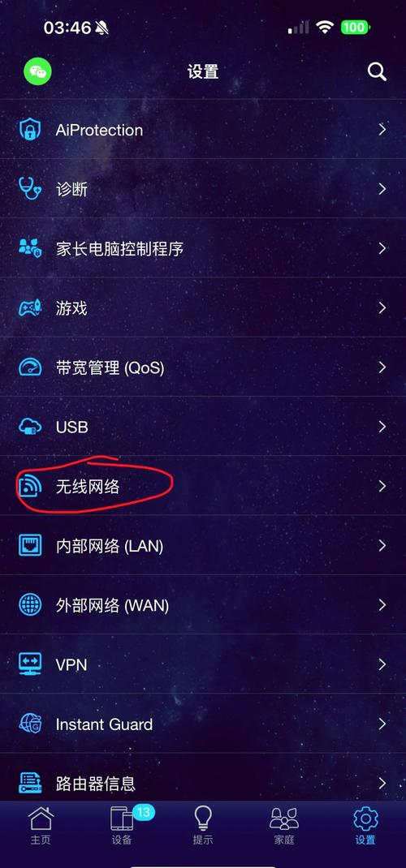
Task: Tap the game controller 游戏 icon
Action: click(x=29, y=307)
